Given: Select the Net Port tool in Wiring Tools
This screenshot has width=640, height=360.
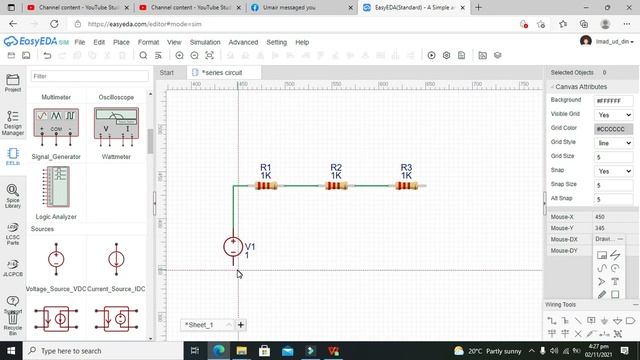Looking at the screenshot, I should (631, 321).
